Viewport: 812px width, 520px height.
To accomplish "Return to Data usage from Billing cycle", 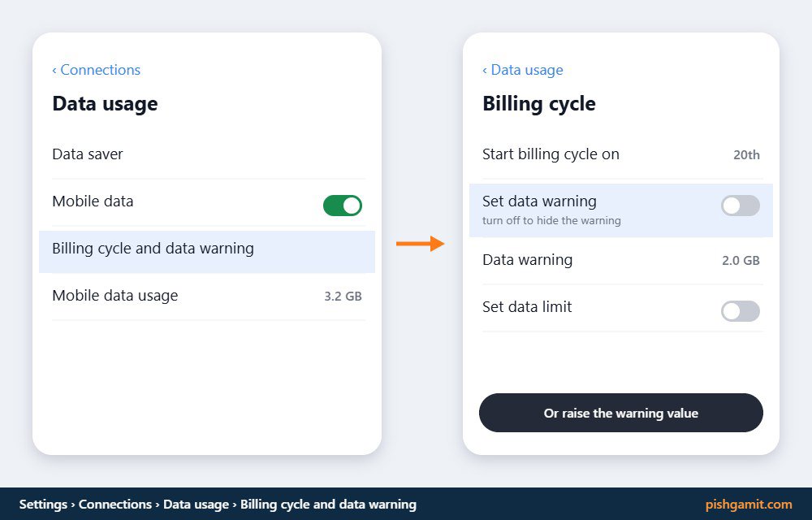I will tap(522, 70).
